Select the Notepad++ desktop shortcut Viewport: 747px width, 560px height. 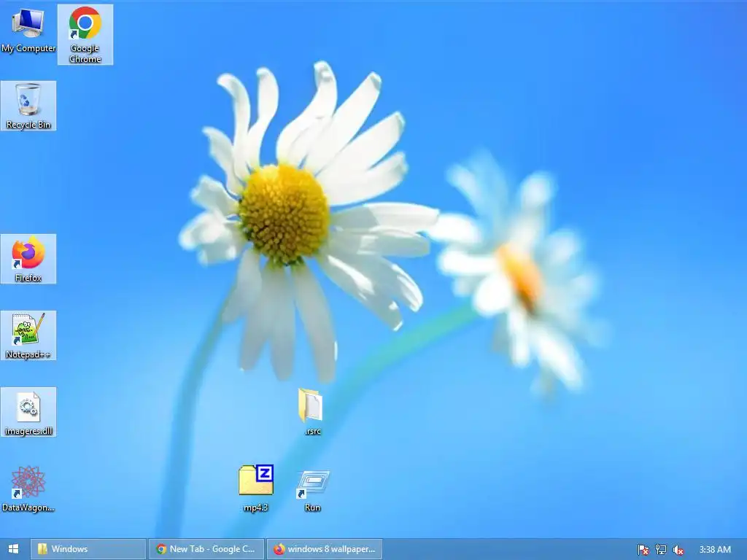(28, 335)
